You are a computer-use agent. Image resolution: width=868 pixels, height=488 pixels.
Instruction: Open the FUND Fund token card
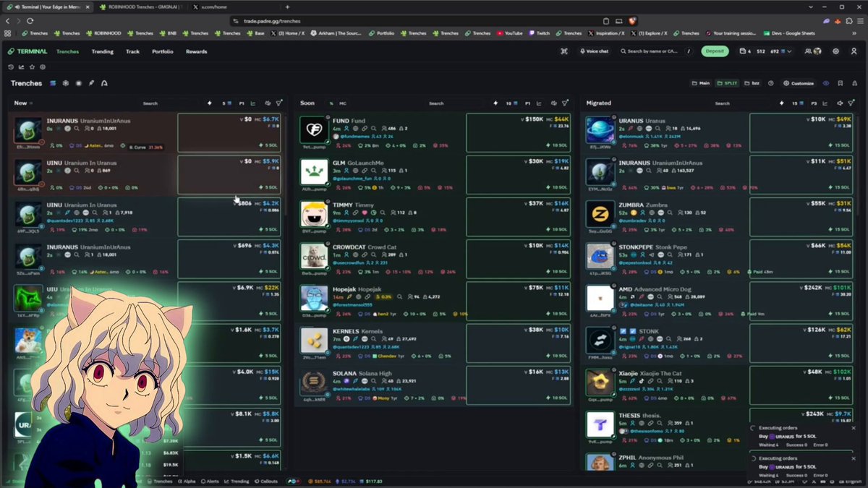pyautogui.click(x=435, y=132)
